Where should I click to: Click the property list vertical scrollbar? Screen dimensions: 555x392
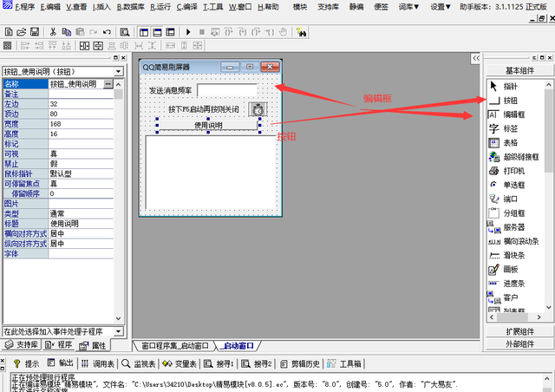(x=118, y=202)
